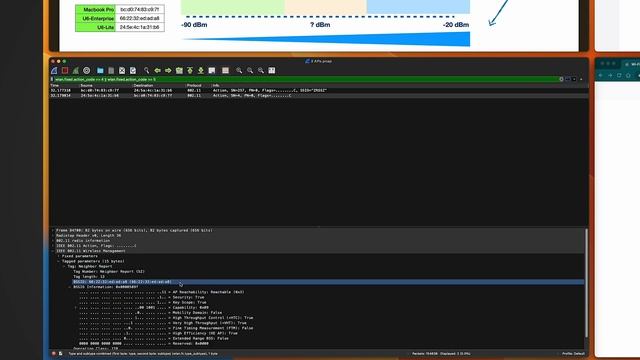The image size is (640, 360).
Task: Click the packet details pane vertical scrollbar
Action: (x=587, y=283)
